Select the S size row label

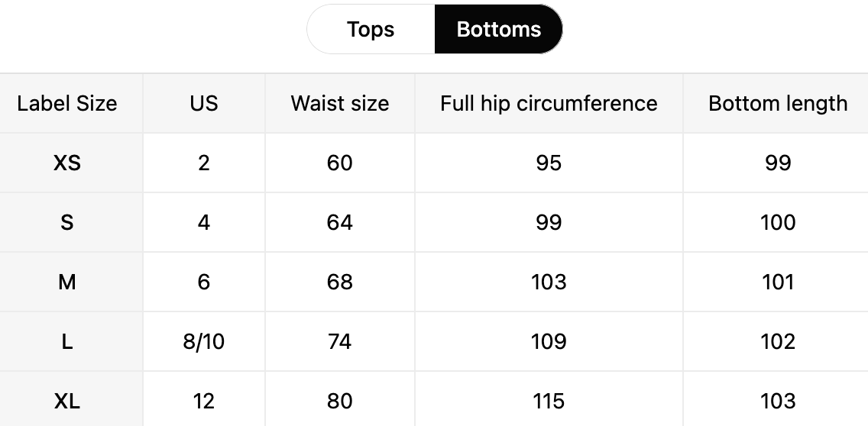pyautogui.click(x=67, y=222)
